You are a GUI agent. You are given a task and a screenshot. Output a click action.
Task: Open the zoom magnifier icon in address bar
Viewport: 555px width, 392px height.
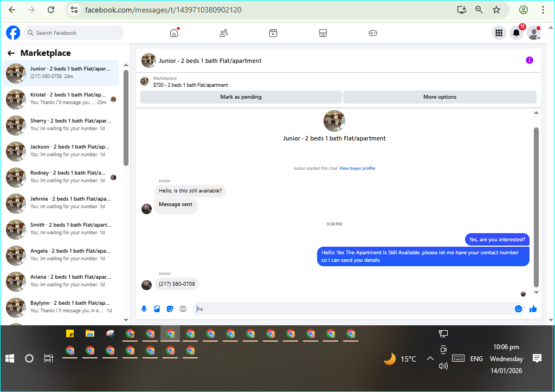coord(479,10)
